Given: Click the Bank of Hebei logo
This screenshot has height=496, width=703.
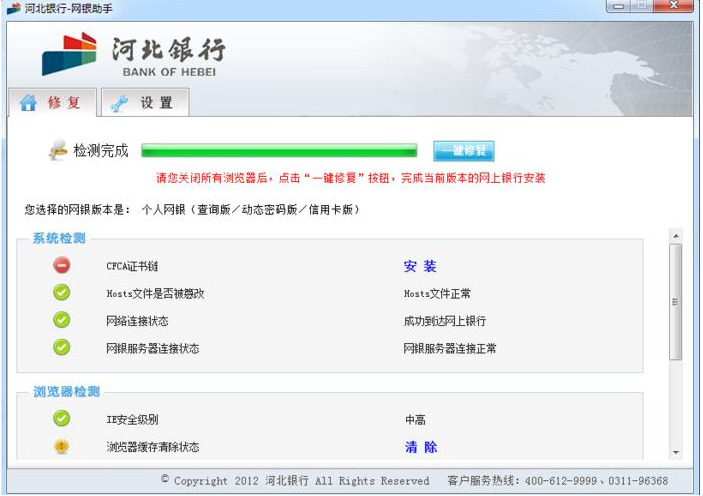Looking at the screenshot, I should pyautogui.click(x=134, y=55).
